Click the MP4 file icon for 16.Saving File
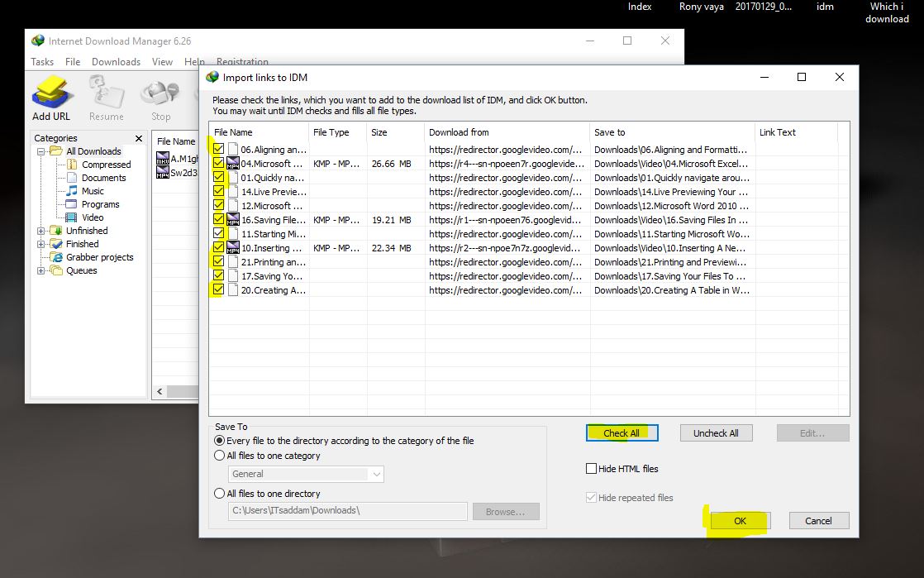The width and height of the screenshot is (924, 578). (x=233, y=219)
